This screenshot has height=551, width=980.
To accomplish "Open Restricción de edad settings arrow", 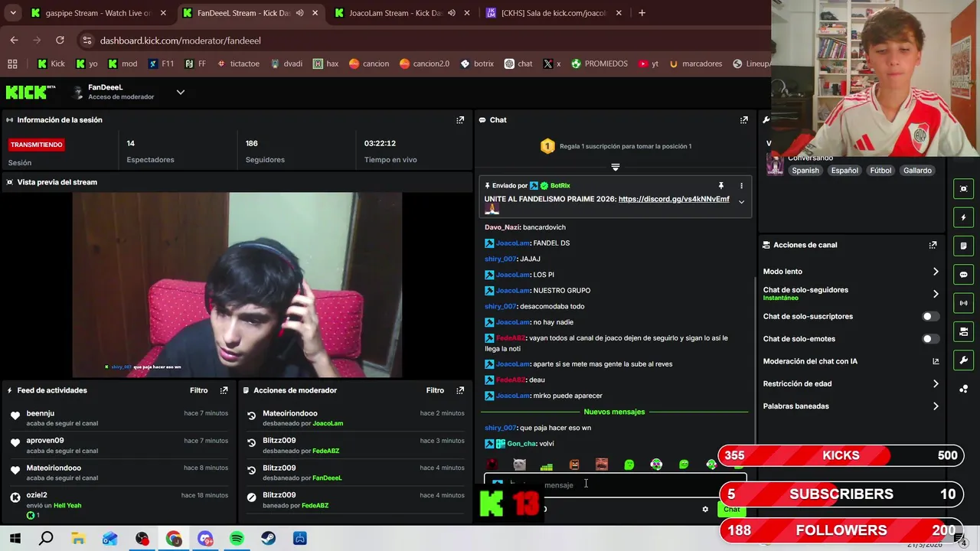I will pos(936,383).
